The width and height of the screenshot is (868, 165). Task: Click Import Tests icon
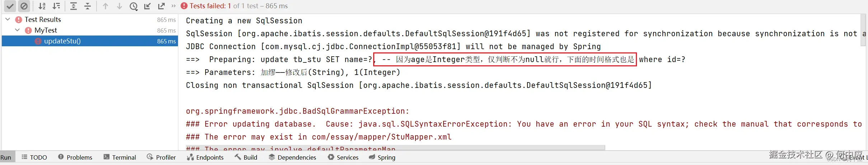tap(147, 6)
